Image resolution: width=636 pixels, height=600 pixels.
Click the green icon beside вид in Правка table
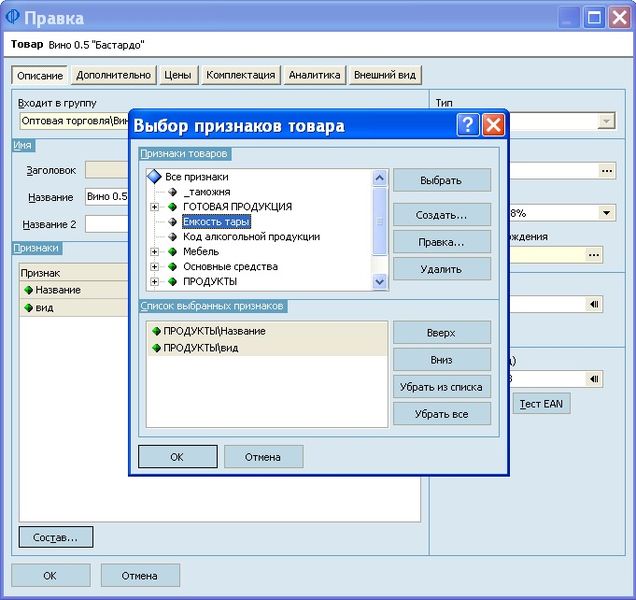tap(28, 308)
